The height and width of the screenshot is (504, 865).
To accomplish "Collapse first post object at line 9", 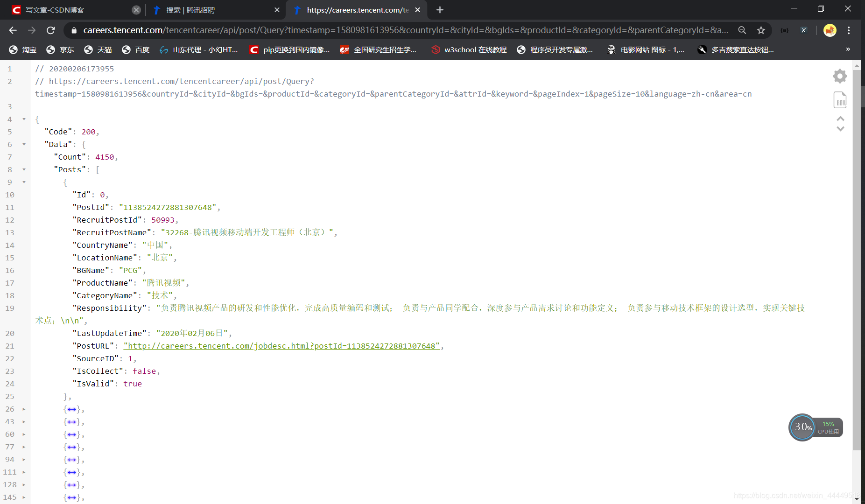I will (x=24, y=182).
